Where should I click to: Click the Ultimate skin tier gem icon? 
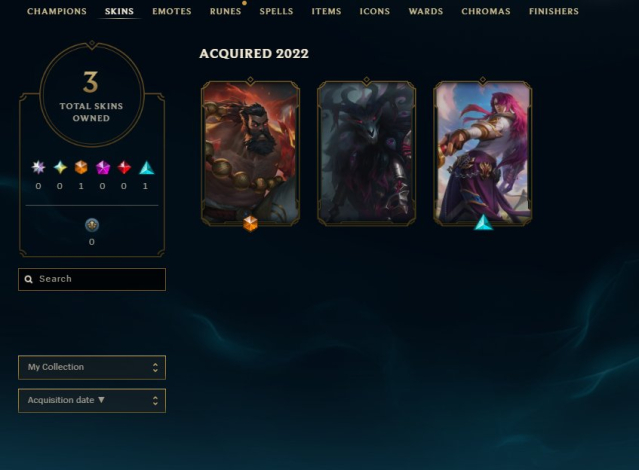[x=38, y=167]
